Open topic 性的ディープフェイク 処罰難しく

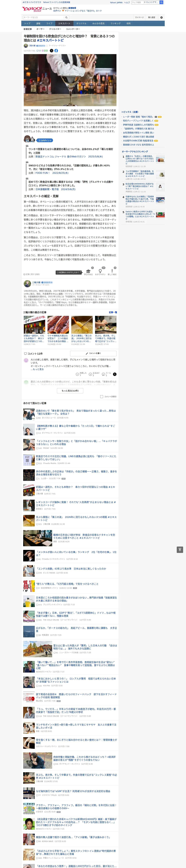138,121
